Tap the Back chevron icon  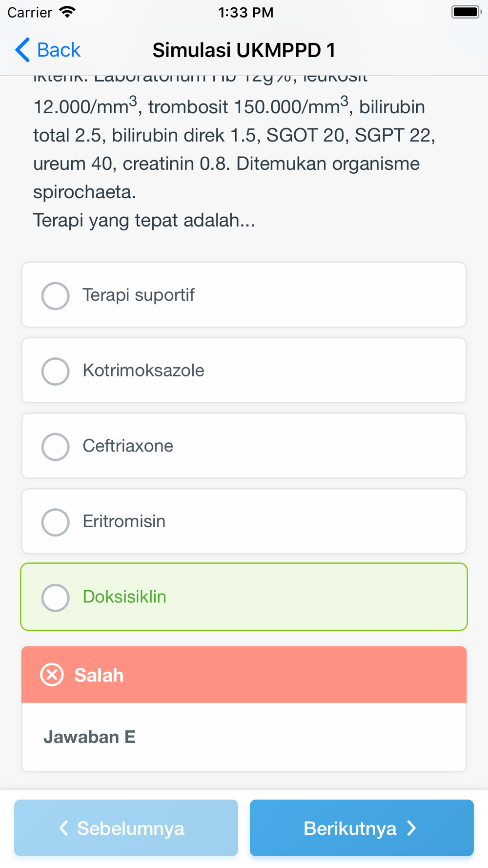click(x=22, y=50)
